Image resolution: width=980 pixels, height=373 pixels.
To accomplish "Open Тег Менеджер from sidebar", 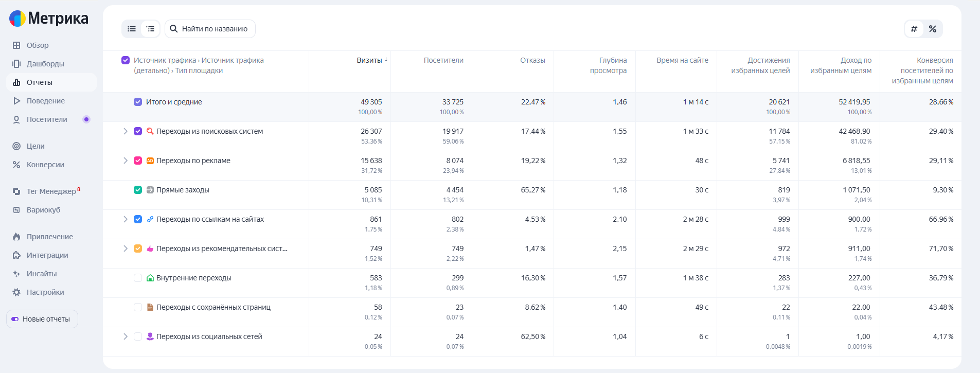I will (x=51, y=191).
